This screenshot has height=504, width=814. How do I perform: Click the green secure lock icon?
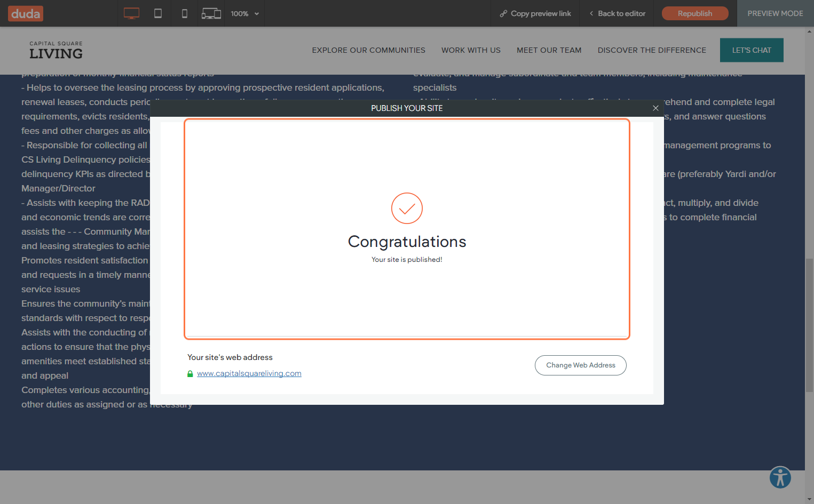[190, 374]
